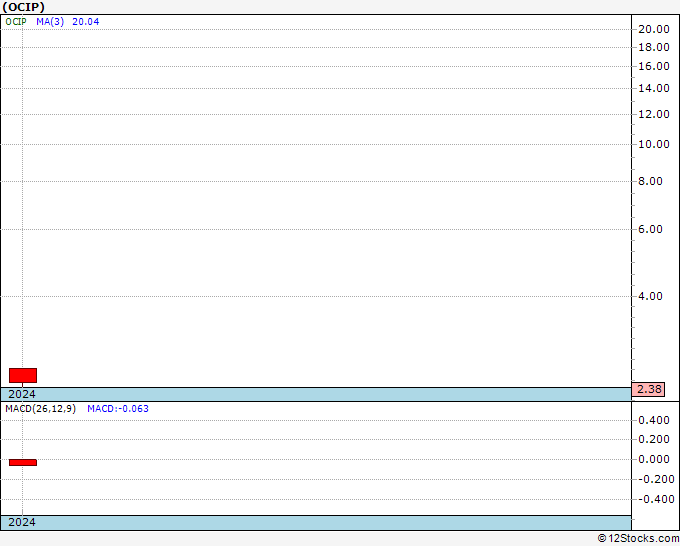The height and width of the screenshot is (546, 680).
Task: Click the 4.00 price axis label
Action: point(651,297)
